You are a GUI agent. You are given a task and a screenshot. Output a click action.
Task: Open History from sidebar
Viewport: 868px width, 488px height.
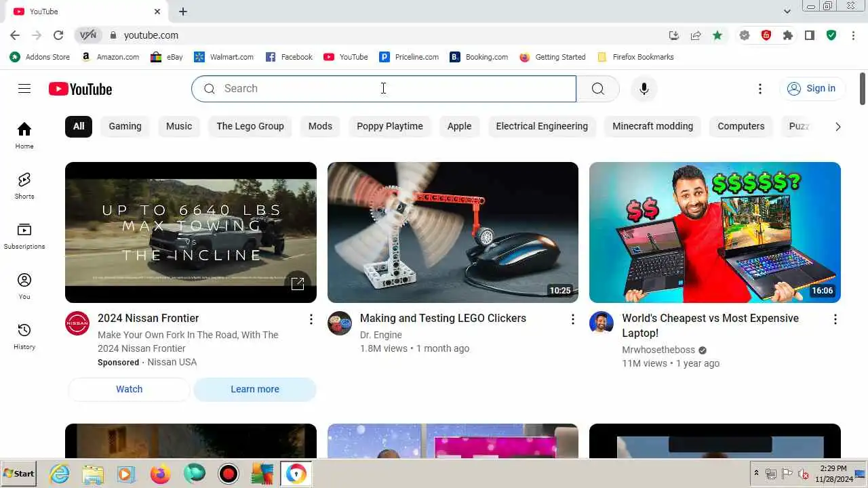24,336
